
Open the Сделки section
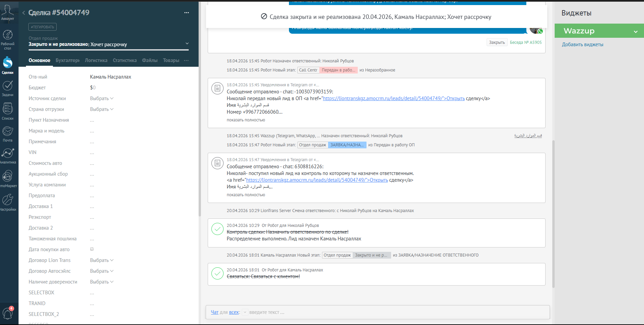[x=7, y=65]
